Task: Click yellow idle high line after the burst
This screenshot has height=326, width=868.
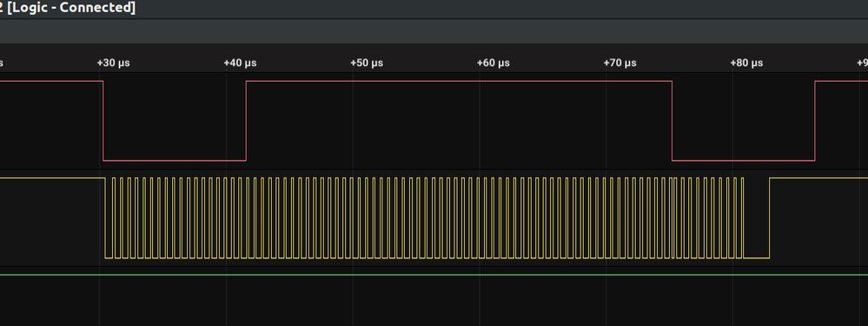Action: point(818,178)
